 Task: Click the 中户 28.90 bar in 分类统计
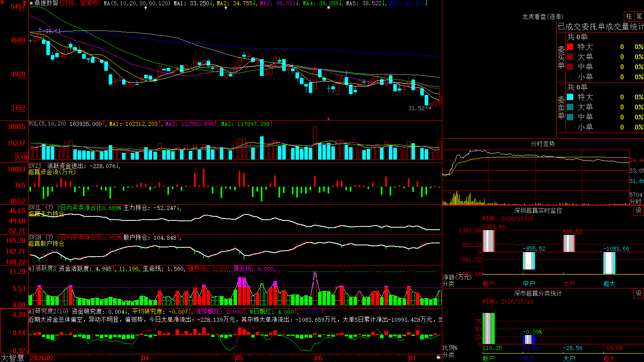(x=528, y=339)
